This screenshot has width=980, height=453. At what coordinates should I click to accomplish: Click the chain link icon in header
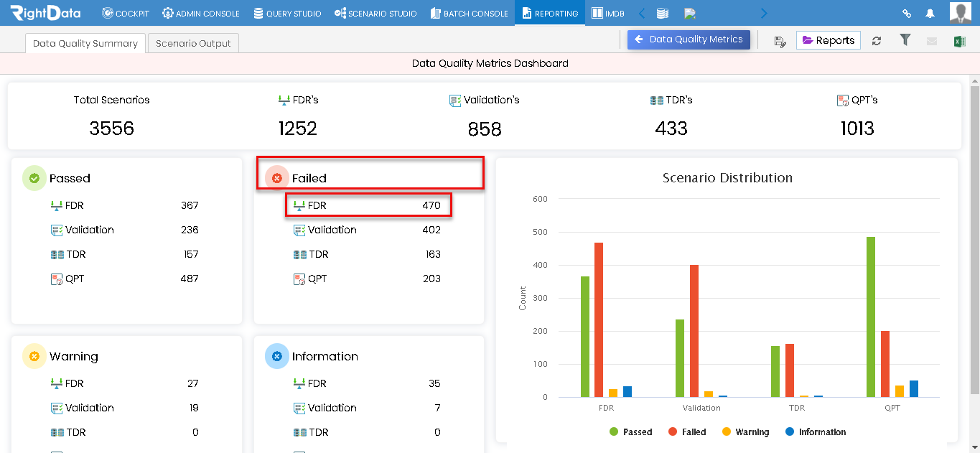(x=907, y=13)
